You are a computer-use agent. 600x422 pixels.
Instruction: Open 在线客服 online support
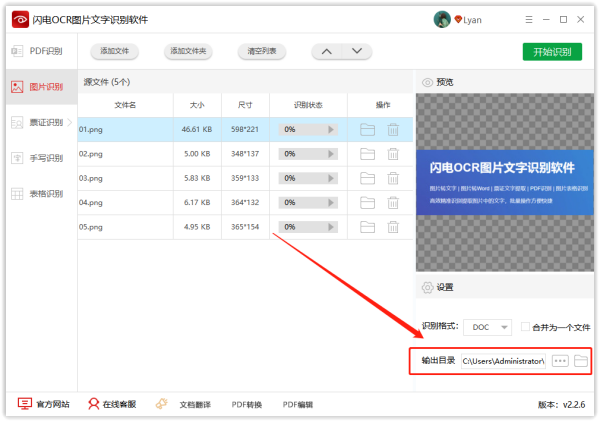click(111, 404)
